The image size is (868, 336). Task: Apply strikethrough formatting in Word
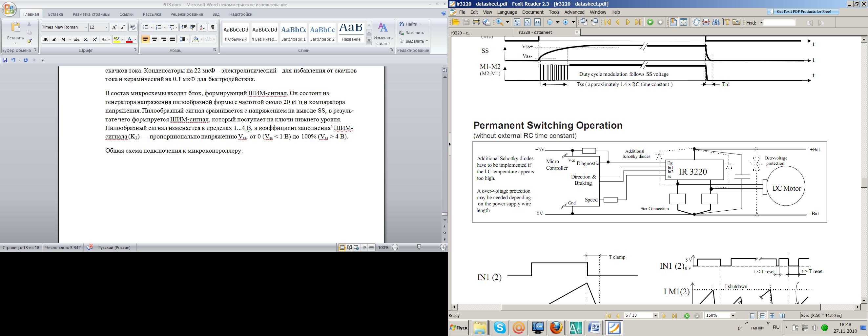(x=77, y=39)
